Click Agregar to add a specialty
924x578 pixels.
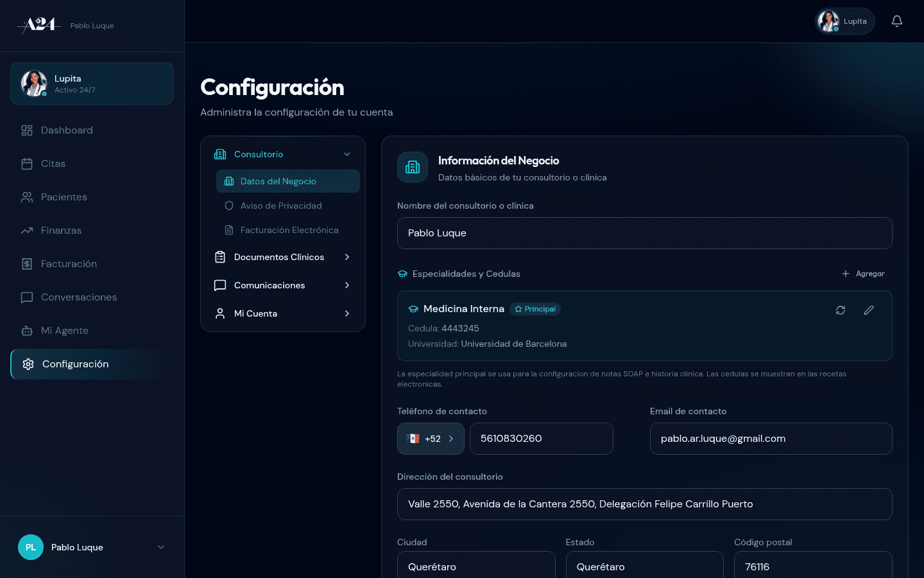pos(863,274)
